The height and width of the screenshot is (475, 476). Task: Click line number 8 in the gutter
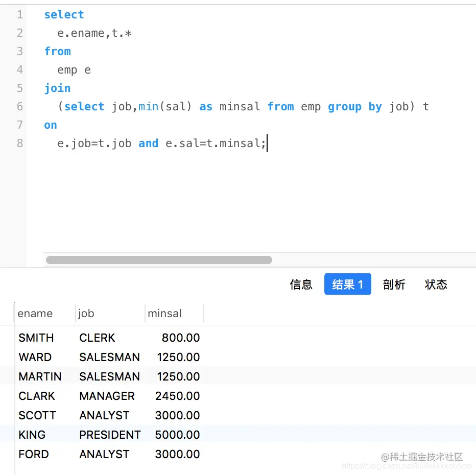(x=20, y=143)
